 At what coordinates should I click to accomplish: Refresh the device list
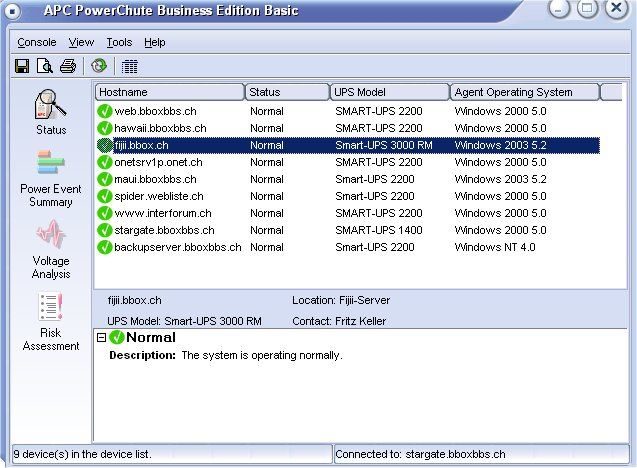click(99, 65)
